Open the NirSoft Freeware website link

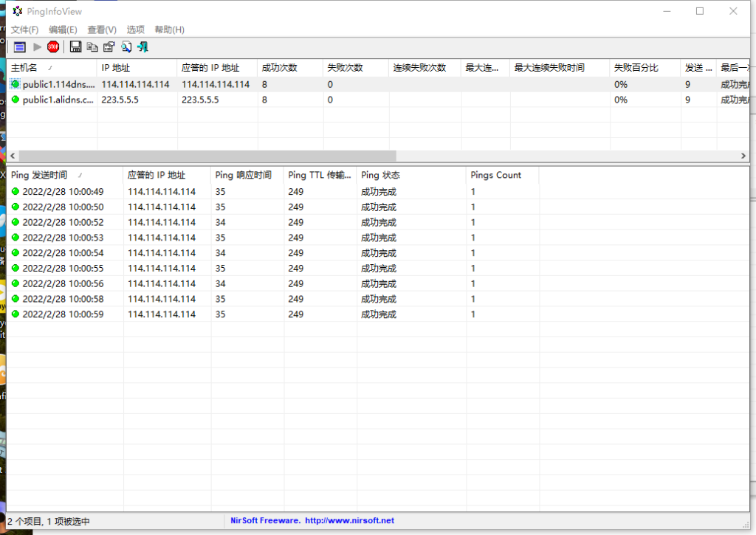click(x=312, y=520)
